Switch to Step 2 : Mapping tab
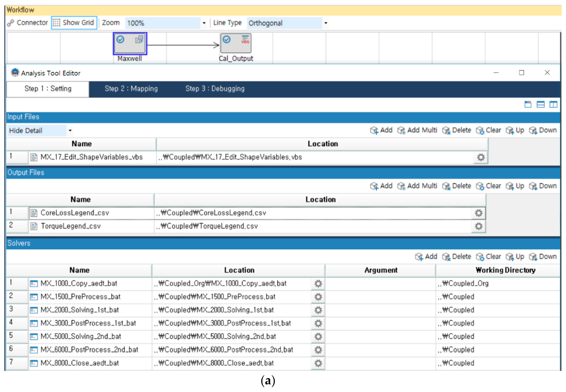The width and height of the screenshot is (566, 392). (x=131, y=89)
